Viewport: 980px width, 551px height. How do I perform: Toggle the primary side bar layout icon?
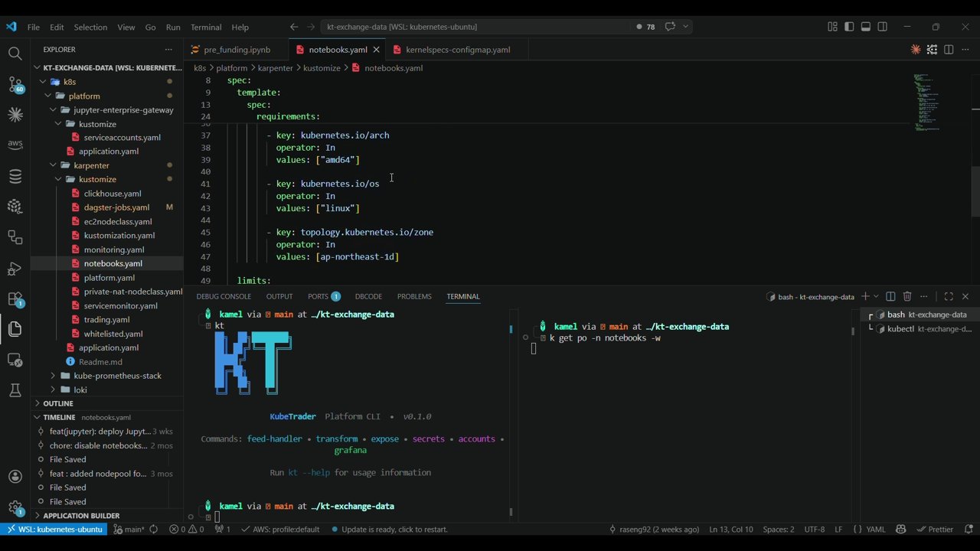[849, 27]
